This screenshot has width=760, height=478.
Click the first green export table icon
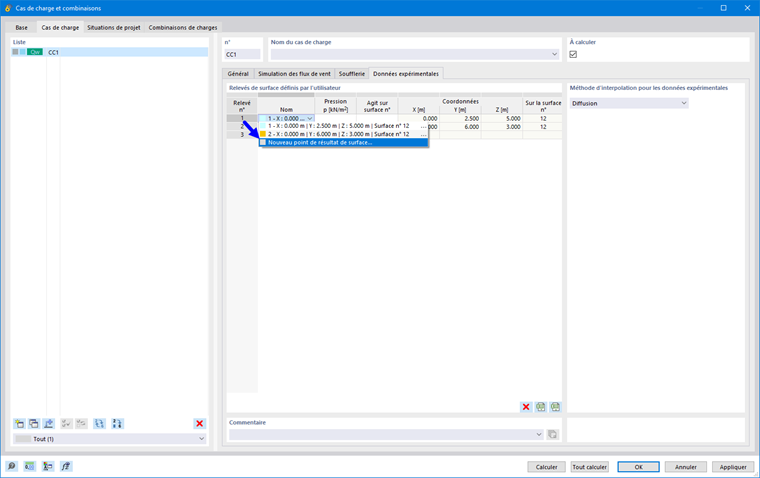(x=540, y=407)
